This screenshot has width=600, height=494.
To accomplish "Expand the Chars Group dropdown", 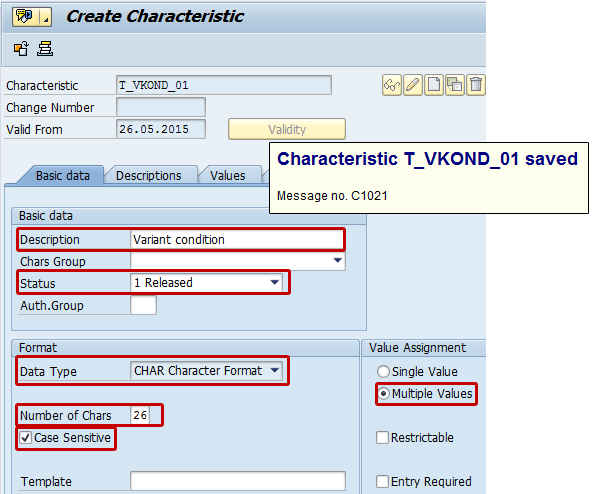I will coord(337,261).
